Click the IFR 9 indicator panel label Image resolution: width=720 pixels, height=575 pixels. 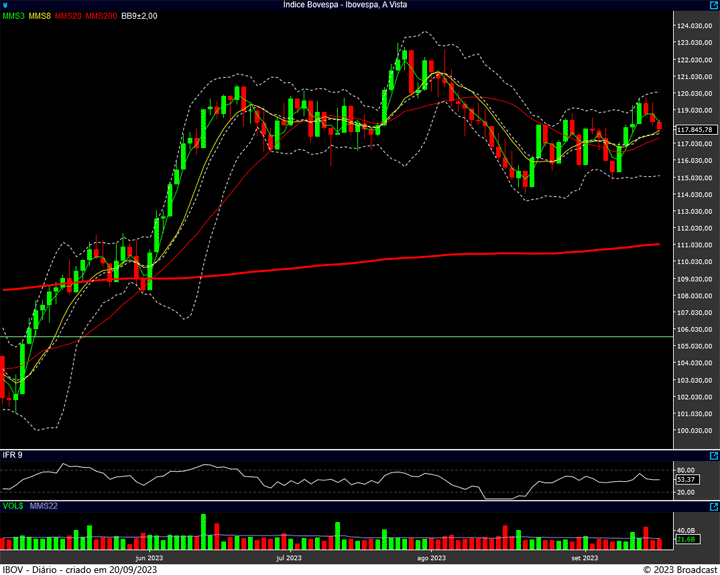(x=13, y=455)
